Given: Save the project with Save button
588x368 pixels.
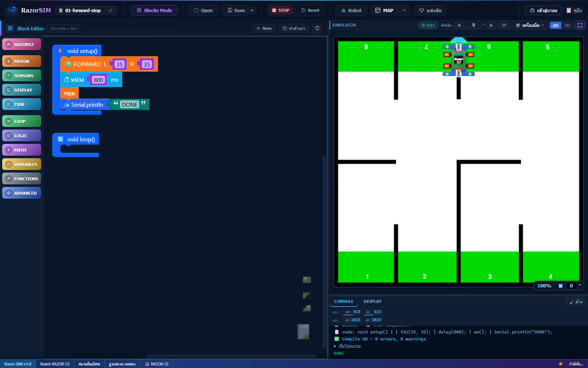Looking at the screenshot, I should (236, 10).
